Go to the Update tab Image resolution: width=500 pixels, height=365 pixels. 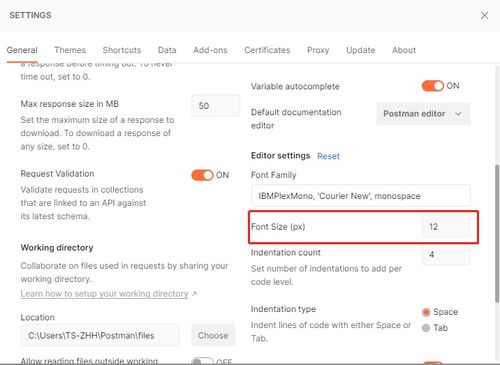coord(361,50)
